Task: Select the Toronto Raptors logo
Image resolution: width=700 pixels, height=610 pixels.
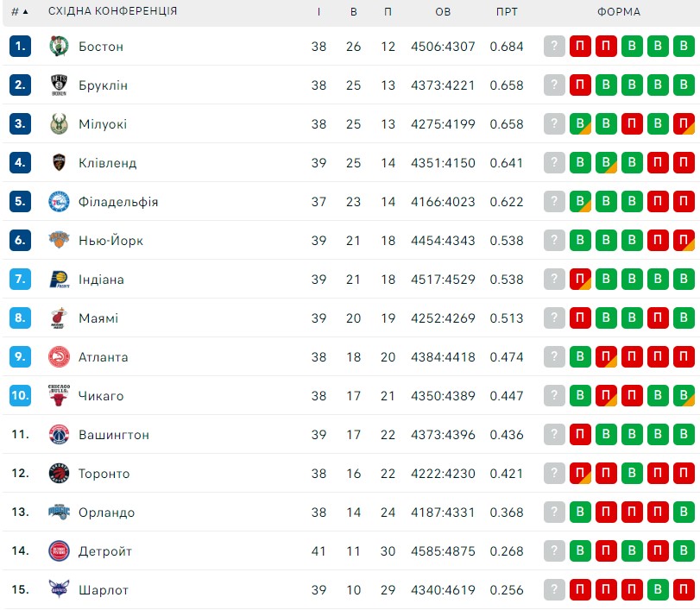Action: pyautogui.click(x=59, y=474)
